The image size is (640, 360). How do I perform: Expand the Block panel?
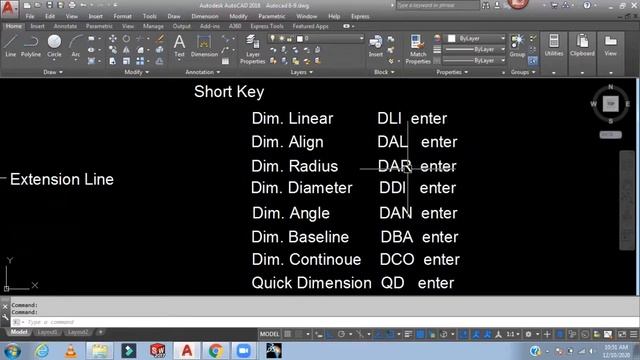(x=384, y=72)
